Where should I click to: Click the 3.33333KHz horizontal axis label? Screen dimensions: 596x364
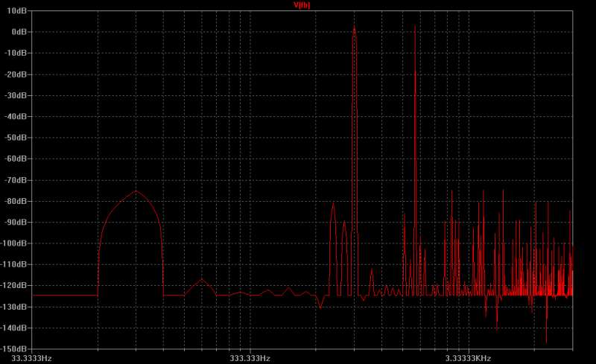click(x=469, y=358)
